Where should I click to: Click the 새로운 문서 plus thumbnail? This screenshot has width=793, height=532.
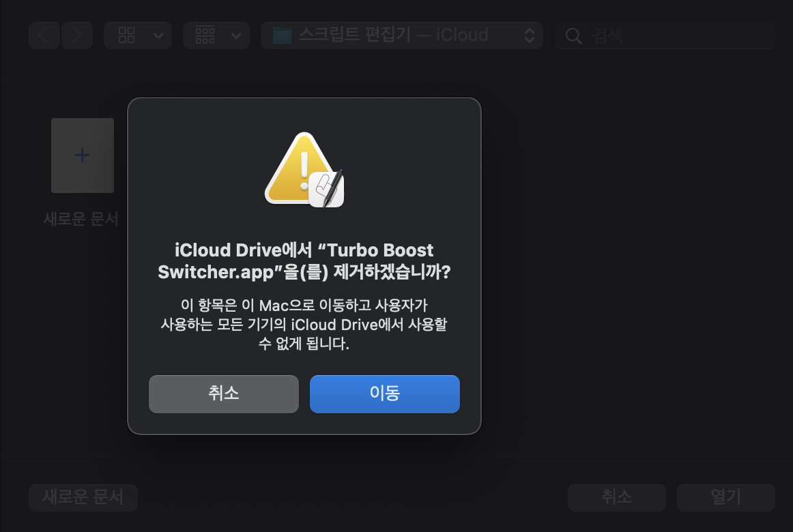[83, 156]
